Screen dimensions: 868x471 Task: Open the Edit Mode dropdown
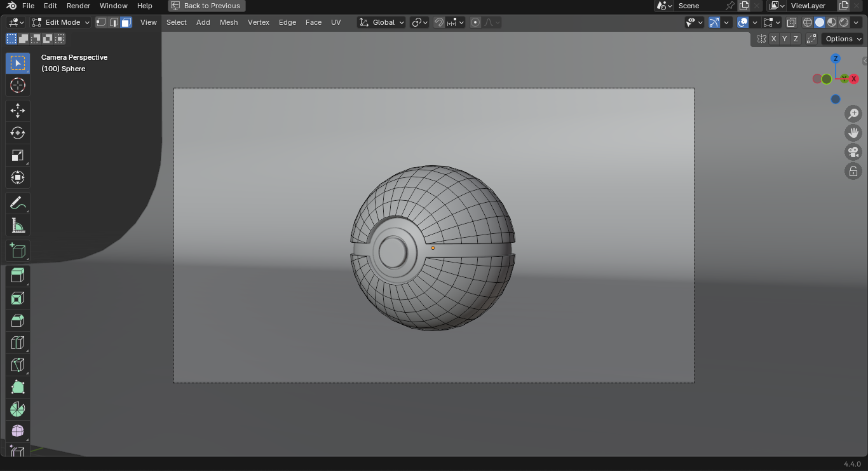point(61,22)
